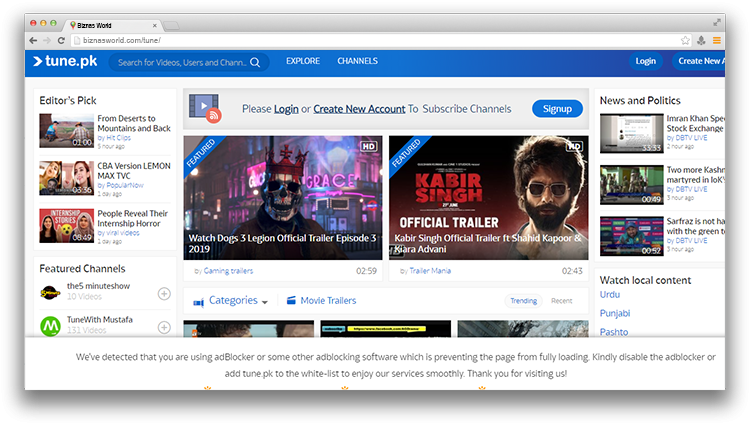Reload the page using the refresh icon

click(61, 40)
